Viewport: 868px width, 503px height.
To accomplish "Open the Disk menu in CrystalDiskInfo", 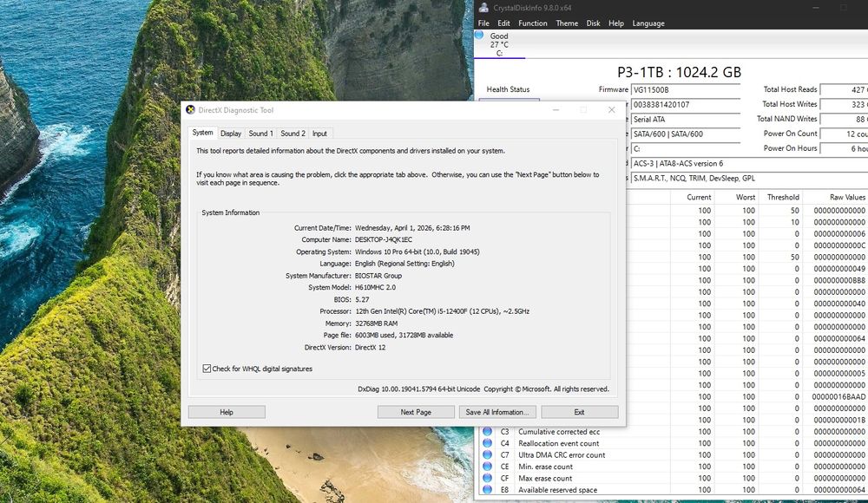I will pyautogui.click(x=594, y=23).
